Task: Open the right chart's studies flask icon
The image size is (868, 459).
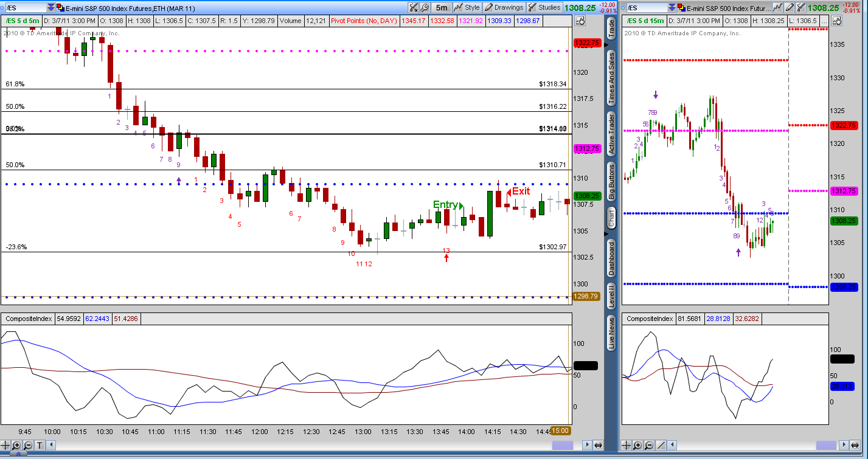Action: 800,8
